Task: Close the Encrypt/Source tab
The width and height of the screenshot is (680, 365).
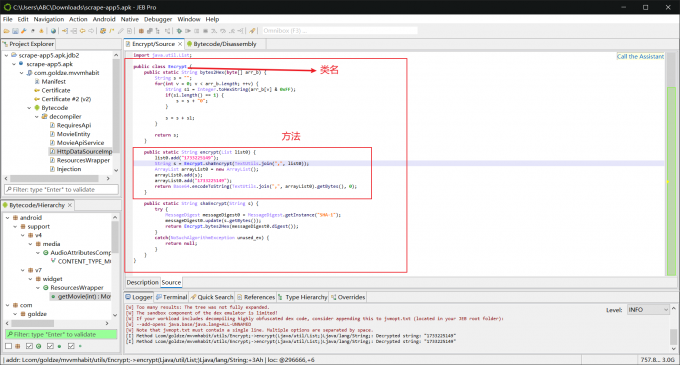Action: click(x=180, y=44)
